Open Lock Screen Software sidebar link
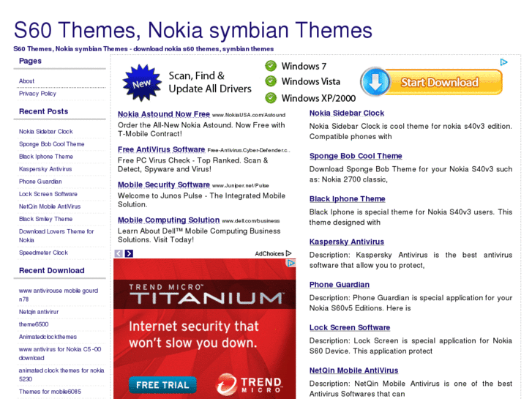The height and width of the screenshot is (399, 532). pyautogui.click(x=48, y=194)
